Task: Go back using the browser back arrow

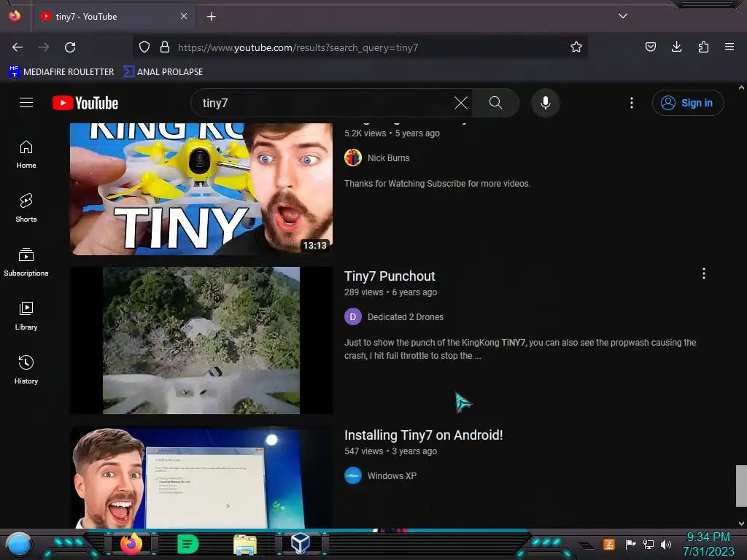Action: pyautogui.click(x=18, y=47)
